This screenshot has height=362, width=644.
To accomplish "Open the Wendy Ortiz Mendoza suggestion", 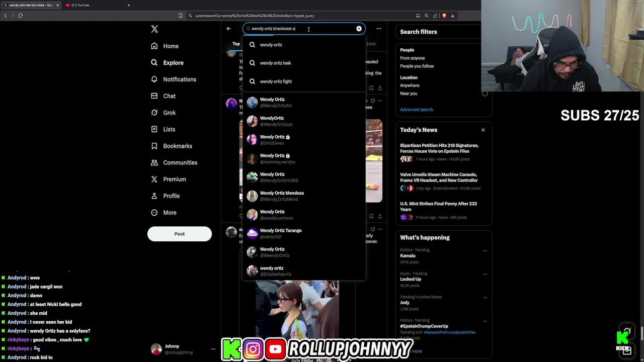I will [304, 196].
